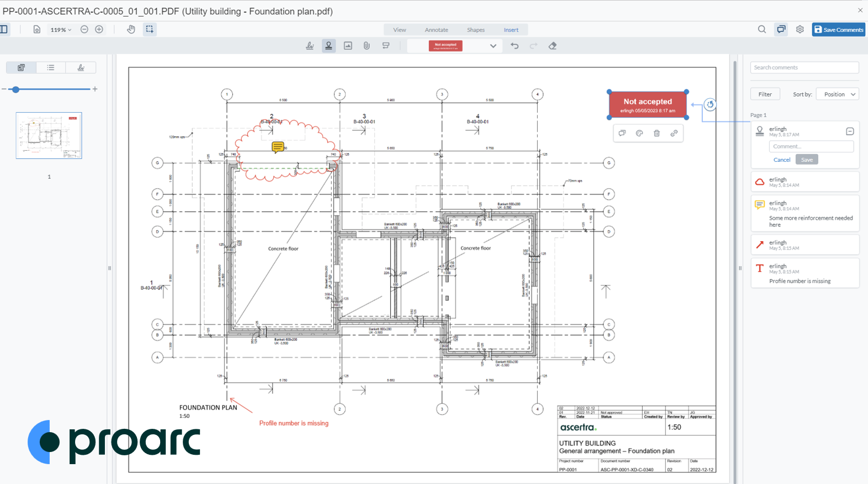
Task: Activate the Pan hand tool
Action: point(131,29)
